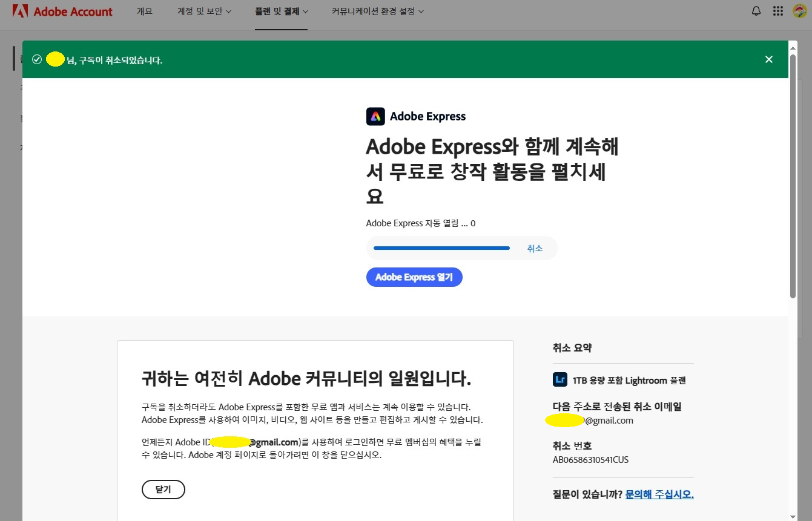Click the 취소 번호 label
This screenshot has width=812, height=521.
(x=572, y=446)
